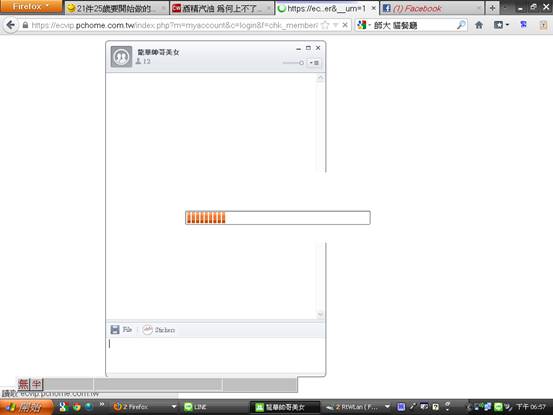The height and width of the screenshot is (415, 553).
Task: Click the magnifier search icon
Action: click(461, 25)
